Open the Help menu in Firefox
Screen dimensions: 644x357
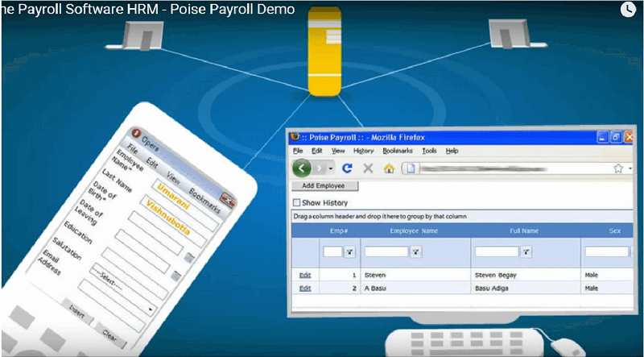452,151
